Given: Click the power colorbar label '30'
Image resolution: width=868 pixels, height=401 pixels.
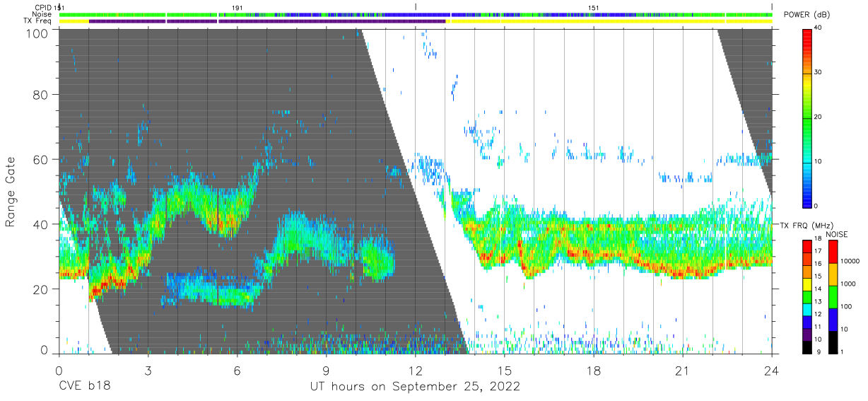Looking at the screenshot, I should 819,72.
